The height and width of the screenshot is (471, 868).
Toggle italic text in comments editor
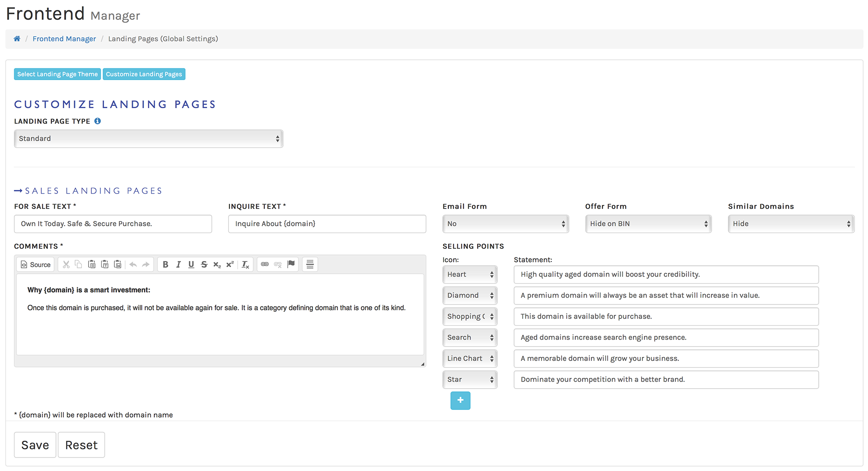coord(179,265)
